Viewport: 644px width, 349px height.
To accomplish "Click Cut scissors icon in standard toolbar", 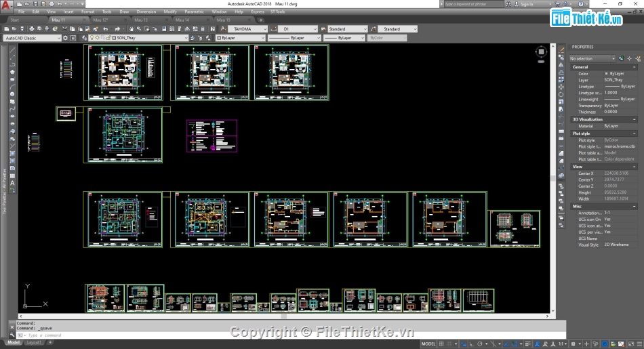I will click(64, 28).
